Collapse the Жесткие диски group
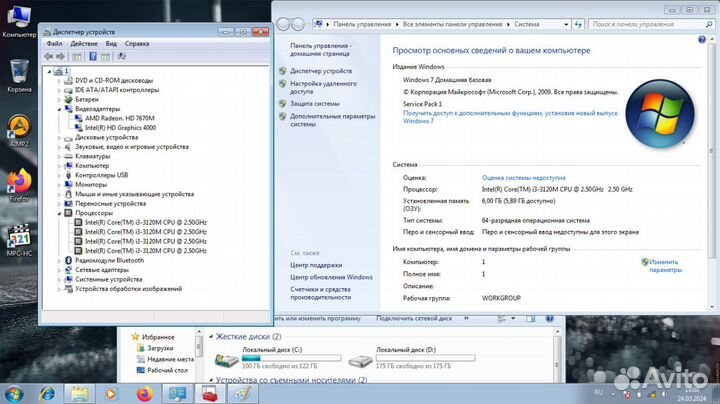Screen dimensions: 720x404 point(211,337)
